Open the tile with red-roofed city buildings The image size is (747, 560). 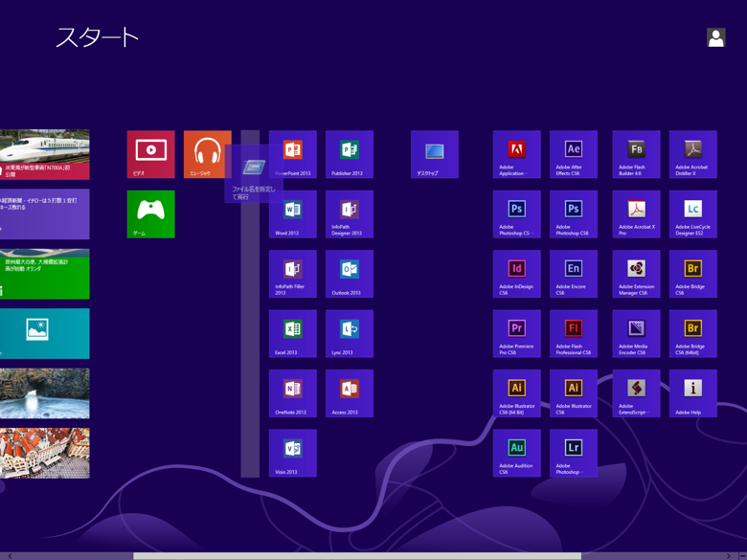click(44, 453)
